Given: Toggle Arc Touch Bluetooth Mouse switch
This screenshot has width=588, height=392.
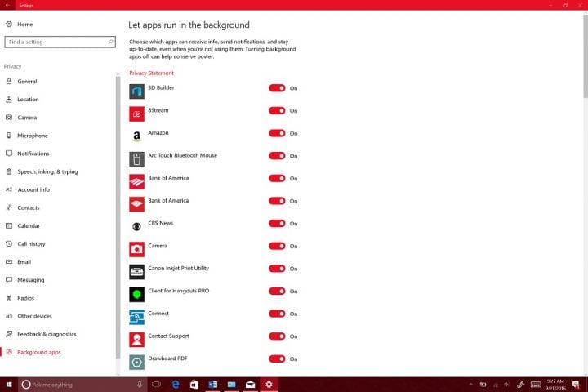Looking at the screenshot, I should pos(277,156).
